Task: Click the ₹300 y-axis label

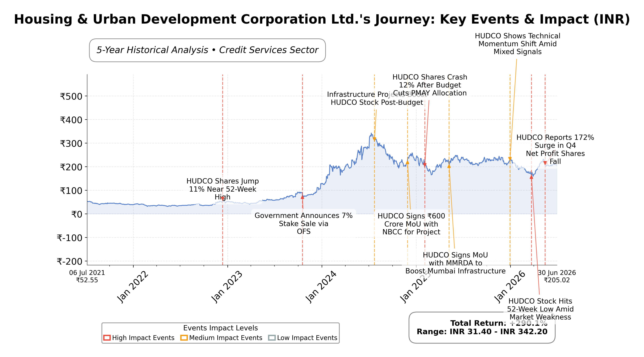Action: [71, 144]
